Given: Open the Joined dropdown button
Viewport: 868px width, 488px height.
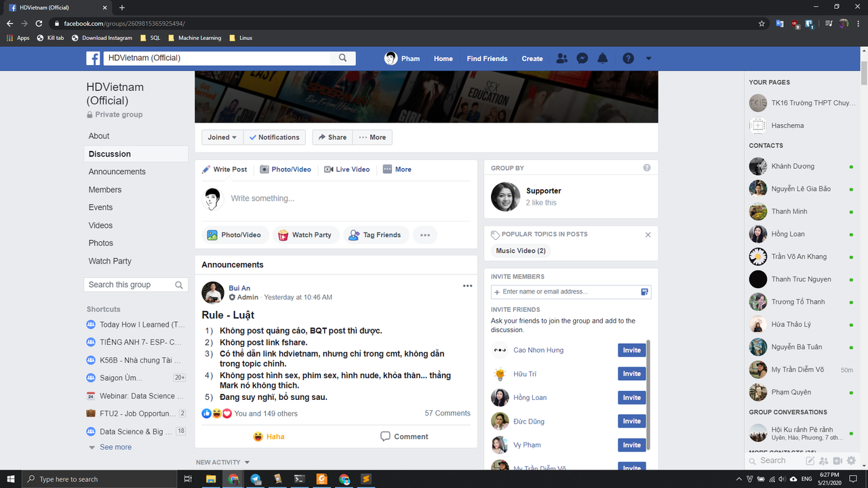Looking at the screenshot, I should [222, 137].
